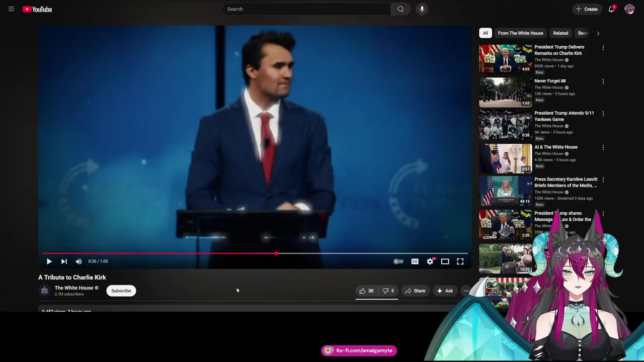Screen dimensions: 644x362
Task: Click the progress bar scrubber dot
Action: [x=276, y=253]
